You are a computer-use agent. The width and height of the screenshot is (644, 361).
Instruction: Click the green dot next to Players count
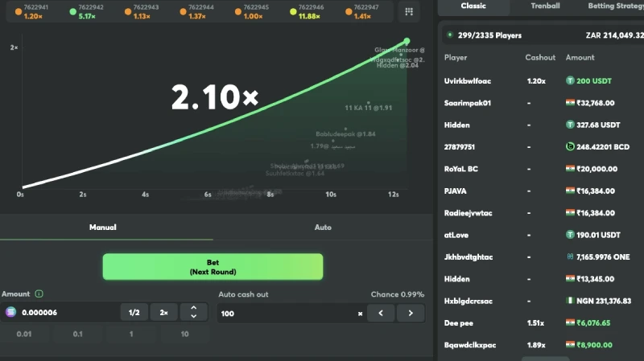[x=449, y=35]
